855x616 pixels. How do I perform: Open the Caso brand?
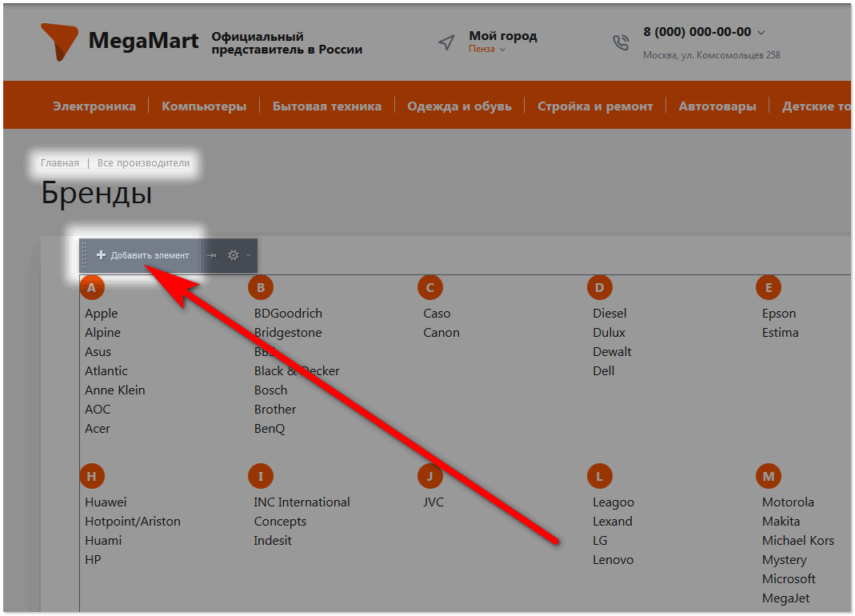tap(437, 313)
